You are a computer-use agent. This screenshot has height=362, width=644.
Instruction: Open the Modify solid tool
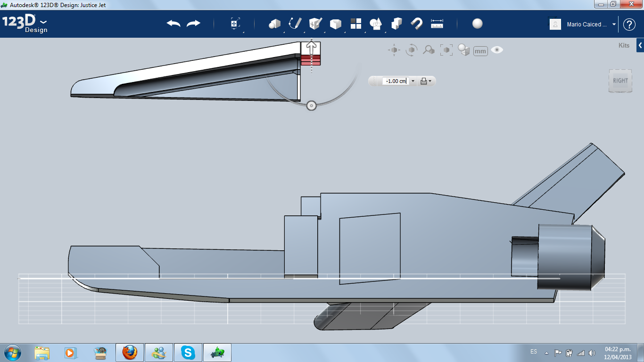point(335,24)
